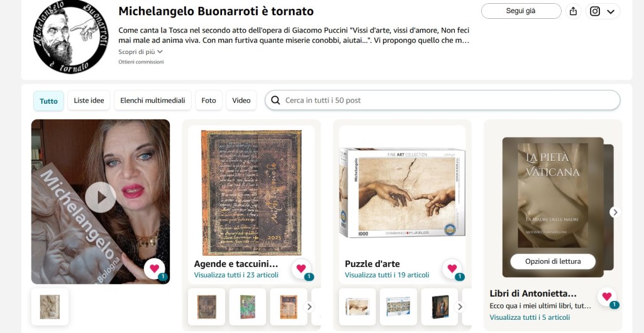Switch to Liste idee tab
The image size is (644, 333).
[x=89, y=101]
